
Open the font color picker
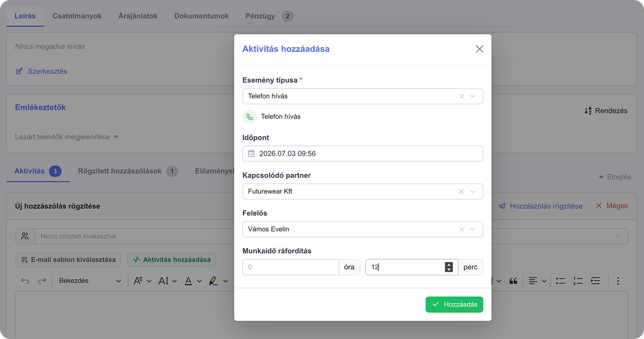(193, 281)
